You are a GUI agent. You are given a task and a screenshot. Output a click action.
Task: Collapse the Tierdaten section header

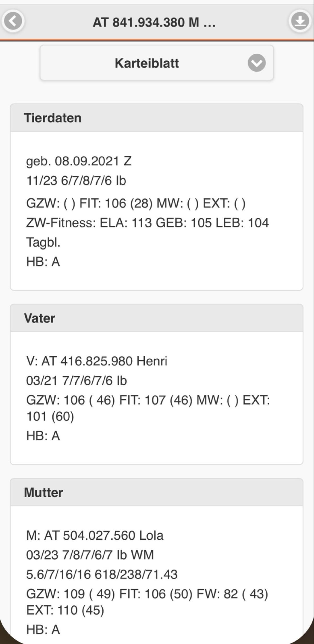click(156, 118)
